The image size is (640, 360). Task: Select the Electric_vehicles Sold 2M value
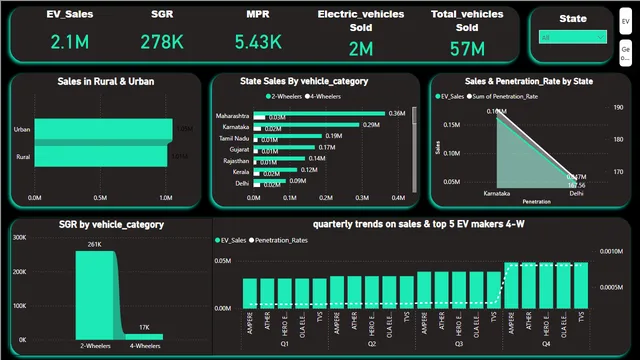pos(361,49)
